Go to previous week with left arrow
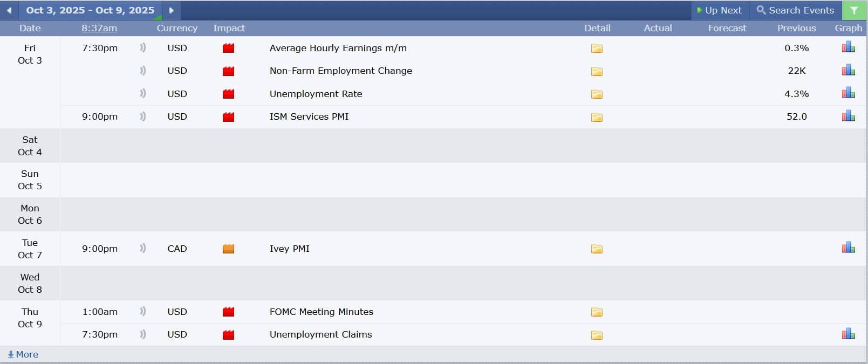Image resolution: width=868 pixels, height=364 pixels. 9,10
